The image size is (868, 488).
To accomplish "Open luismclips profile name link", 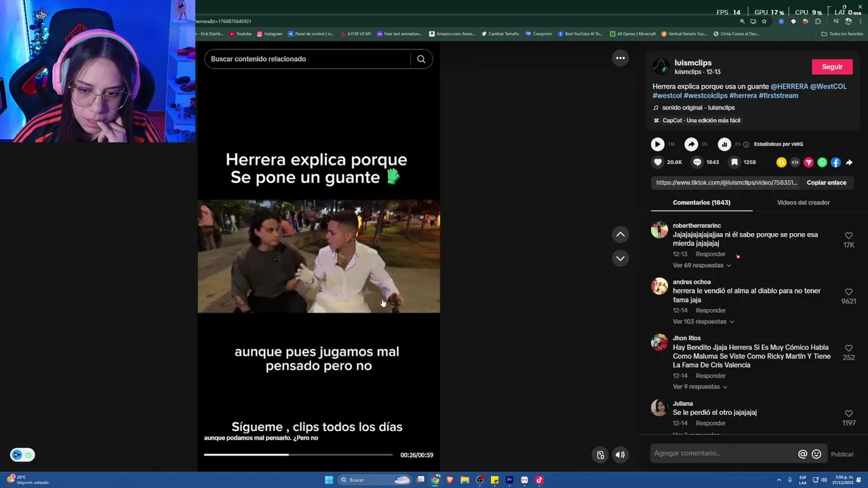I will [x=692, y=63].
